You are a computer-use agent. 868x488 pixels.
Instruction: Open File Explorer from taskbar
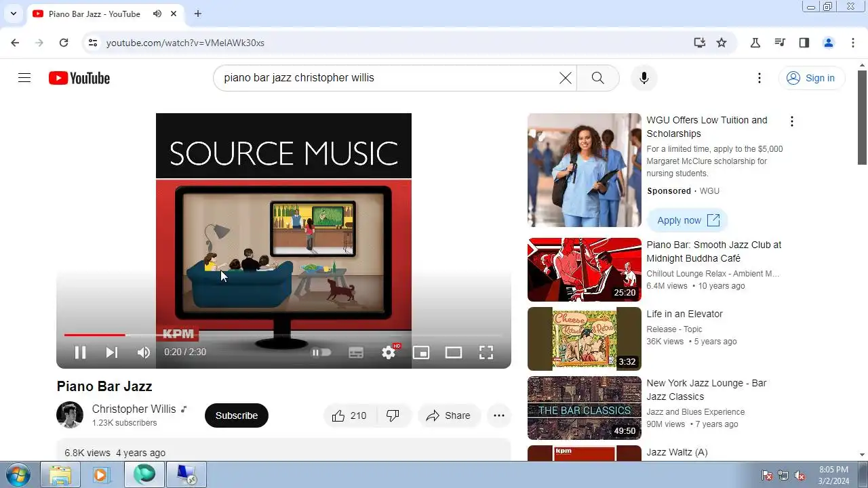60,475
